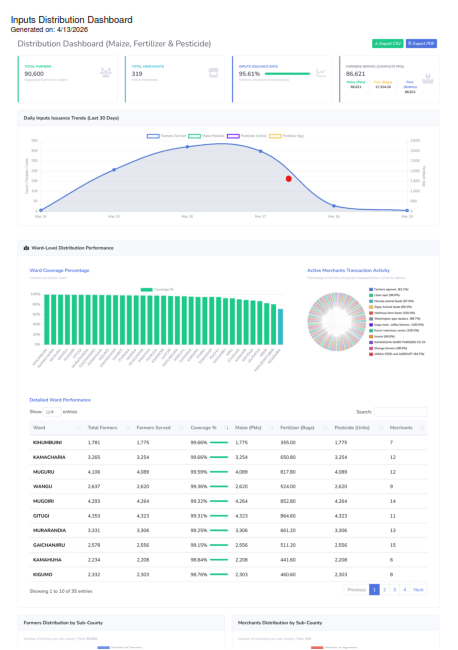Click the Ward Coverage Percentage heading
Screen dimensions: 458x650
point(59,270)
